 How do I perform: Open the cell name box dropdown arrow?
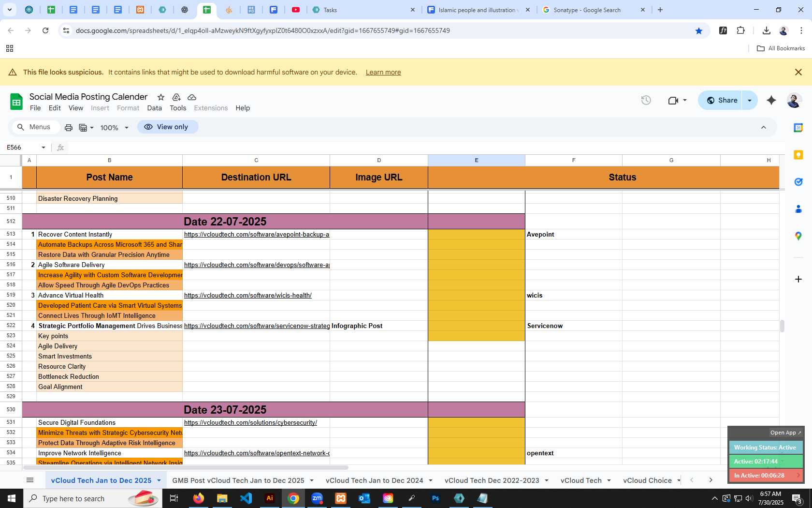tap(43, 148)
